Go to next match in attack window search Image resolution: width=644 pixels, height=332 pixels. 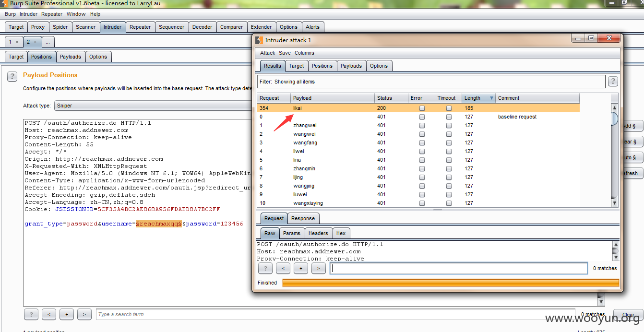click(319, 268)
